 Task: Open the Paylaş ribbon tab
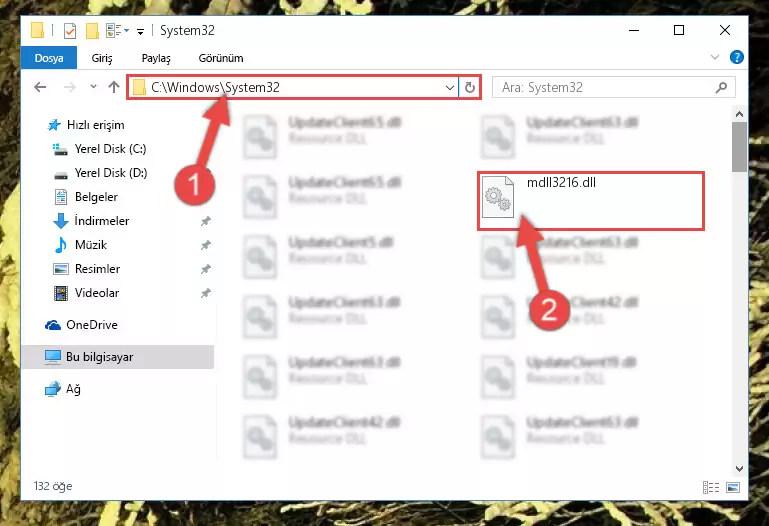pos(156,58)
